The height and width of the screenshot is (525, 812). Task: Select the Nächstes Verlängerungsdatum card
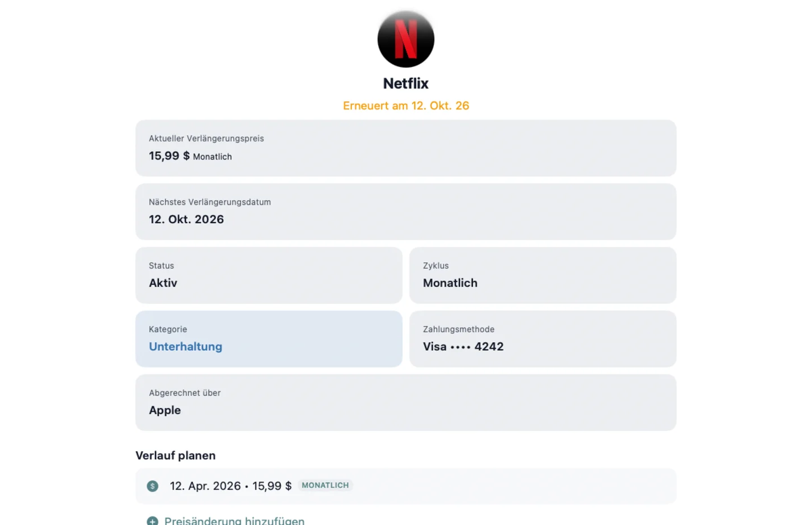pyautogui.click(x=406, y=211)
